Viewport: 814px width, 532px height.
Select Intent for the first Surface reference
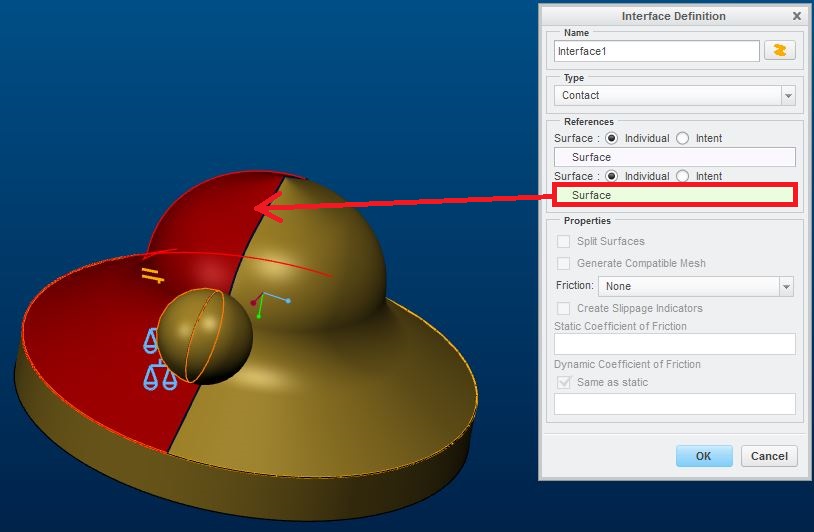[x=683, y=138]
